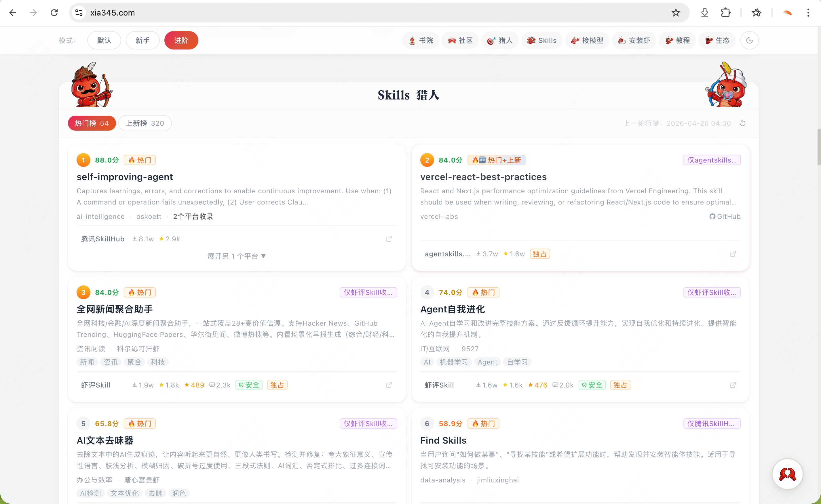Viewport: 821px width, 504px height.
Task: Bookmark this page with the star icon
Action: pyautogui.click(x=676, y=13)
